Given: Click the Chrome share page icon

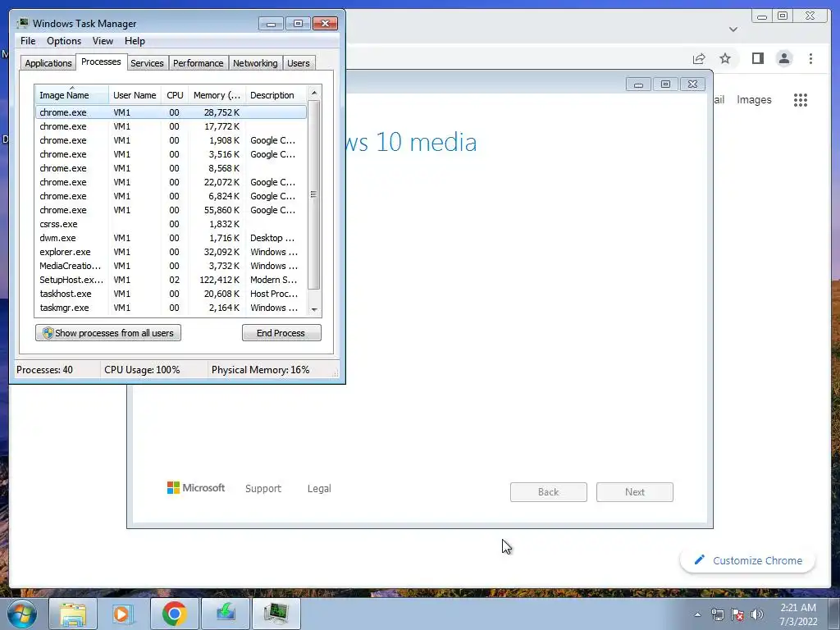Looking at the screenshot, I should point(699,58).
